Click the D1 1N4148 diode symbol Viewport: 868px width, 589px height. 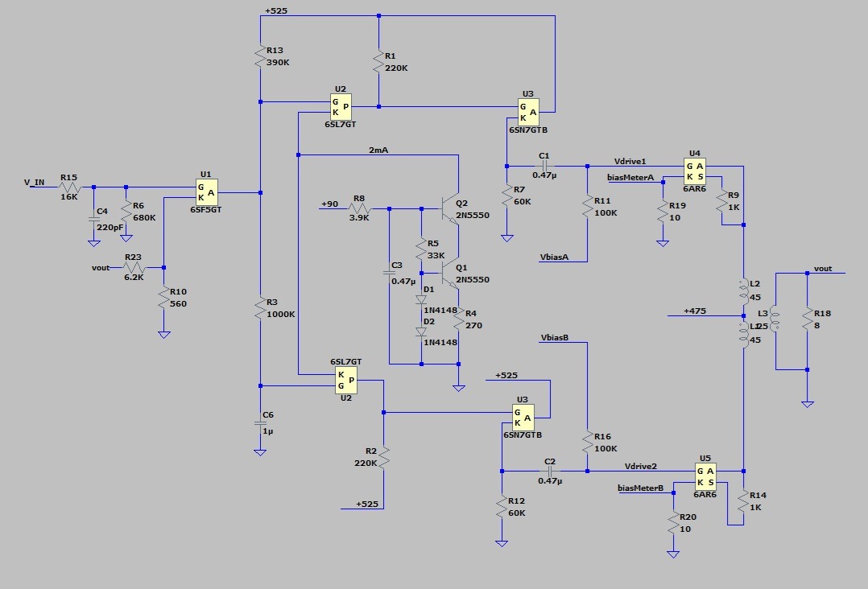[x=421, y=300]
